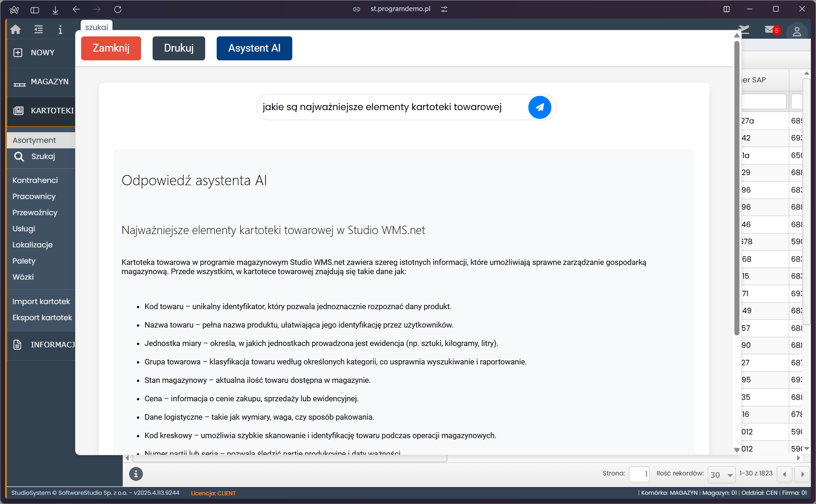
Task: Click the Drukuj button
Action: [x=178, y=48]
